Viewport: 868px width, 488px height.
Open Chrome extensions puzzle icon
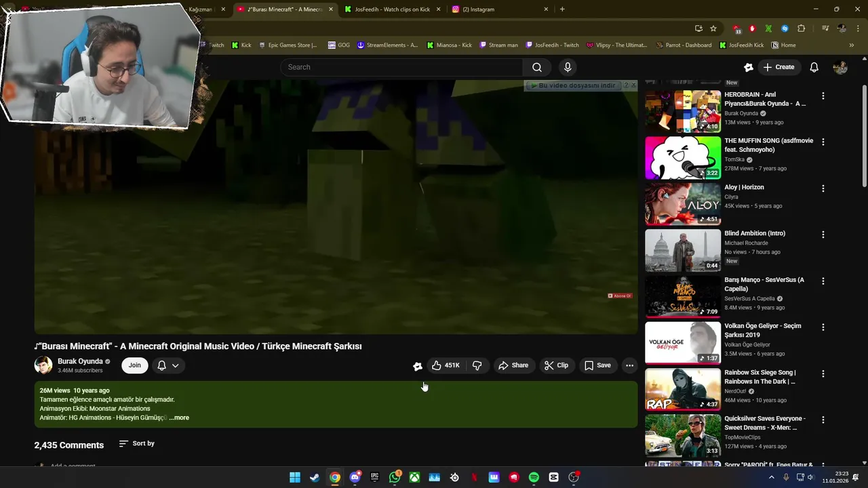pyautogui.click(x=802, y=28)
